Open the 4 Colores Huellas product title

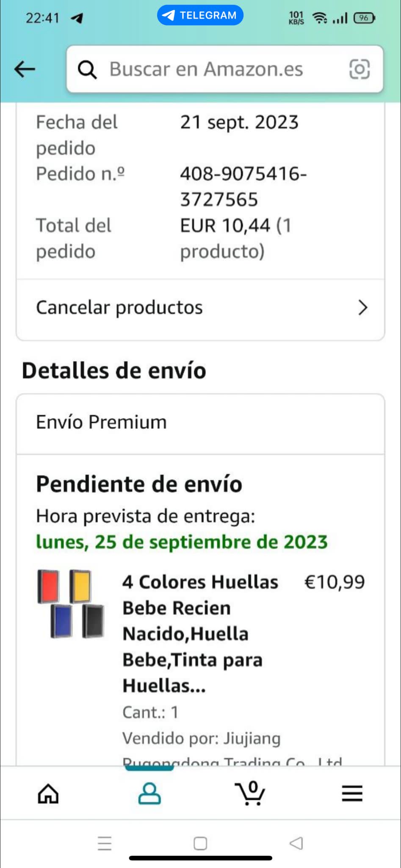pyautogui.click(x=200, y=633)
